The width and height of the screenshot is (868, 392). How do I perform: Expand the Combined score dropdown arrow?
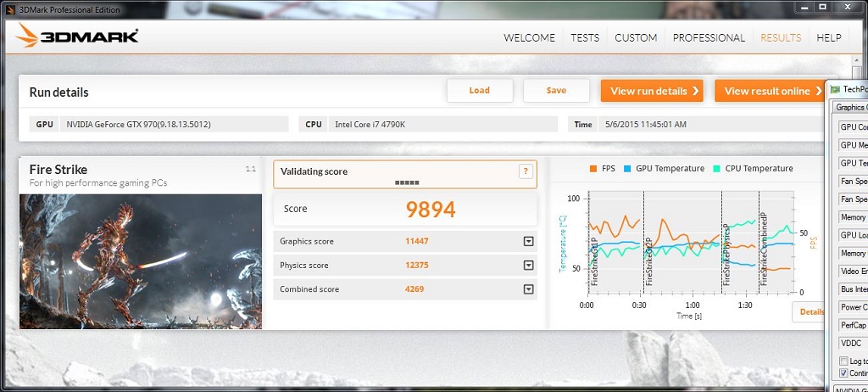coord(528,288)
